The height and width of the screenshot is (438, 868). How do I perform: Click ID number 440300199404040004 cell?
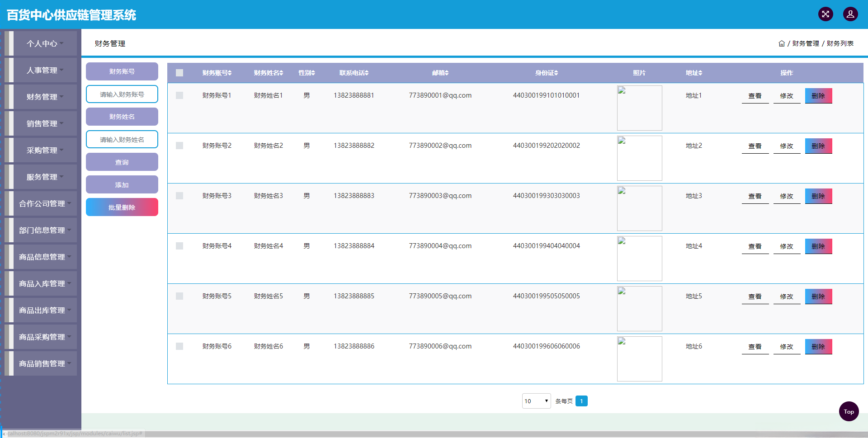(547, 246)
